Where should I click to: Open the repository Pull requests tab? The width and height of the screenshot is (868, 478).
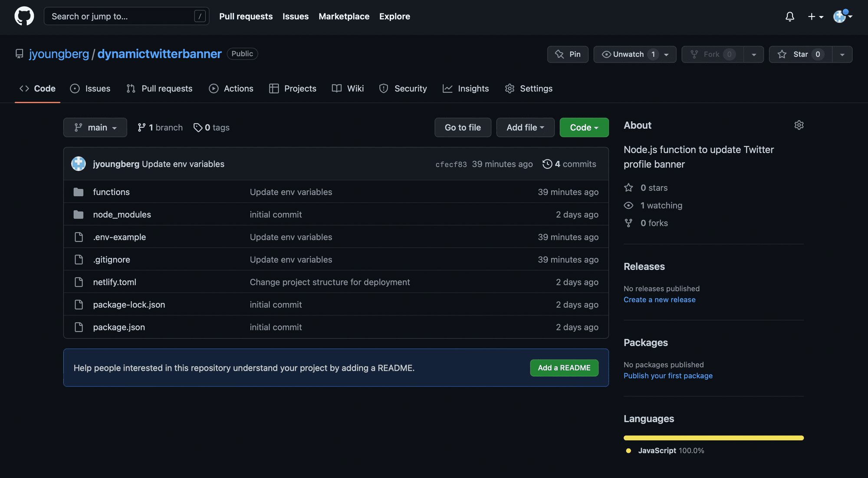tap(159, 88)
